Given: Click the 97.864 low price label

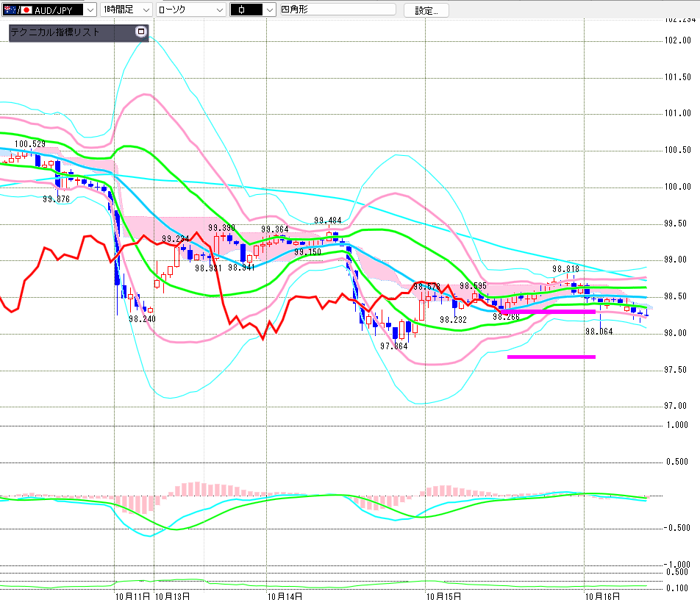Looking at the screenshot, I should pos(394,346).
